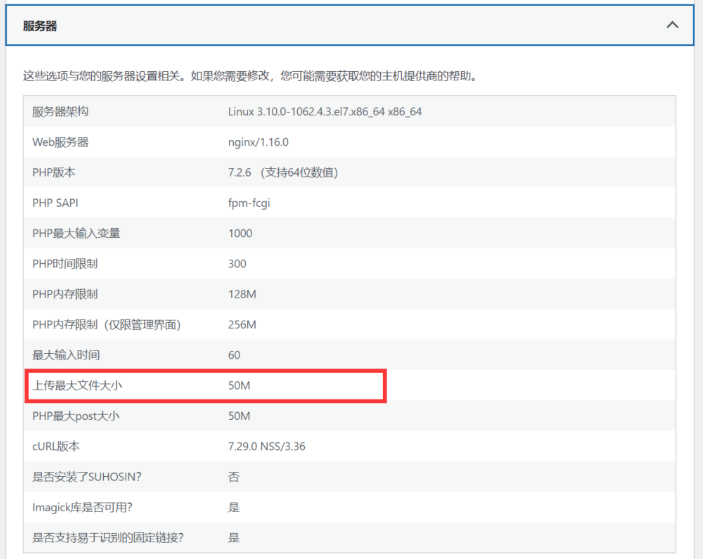Image resolution: width=703 pixels, height=559 pixels.
Task: Click the 服务器 accordion header title
Action: coord(40,25)
